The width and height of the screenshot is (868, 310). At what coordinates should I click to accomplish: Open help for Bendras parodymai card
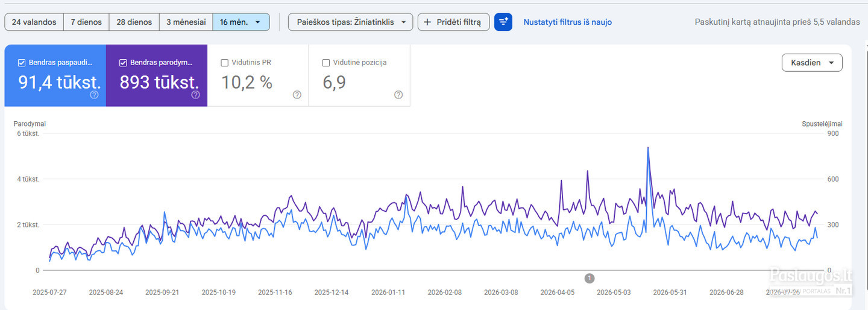(x=195, y=95)
